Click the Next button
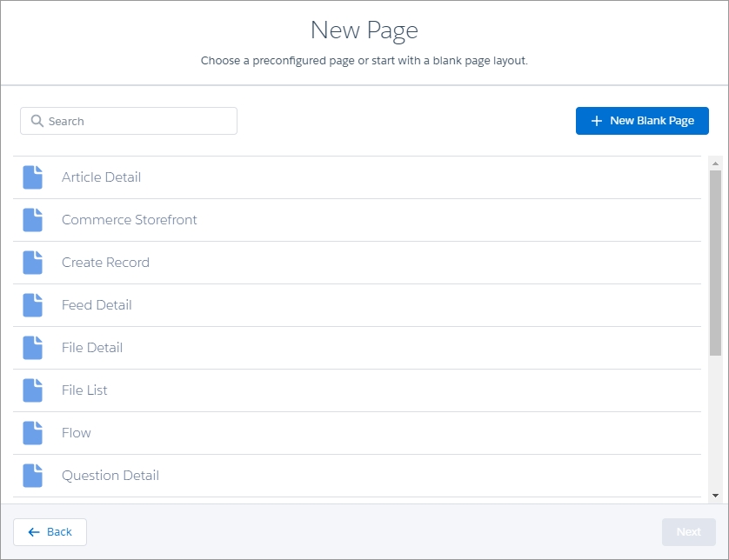 pos(688,532)
